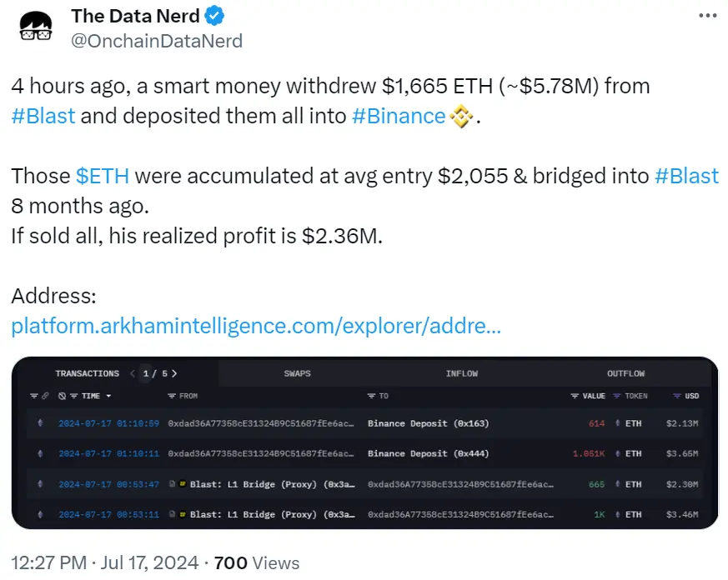Expand the TIME sort dropdown arrow
The width and height of the screenshot is (728, 580).
click(x=108, y=396)
